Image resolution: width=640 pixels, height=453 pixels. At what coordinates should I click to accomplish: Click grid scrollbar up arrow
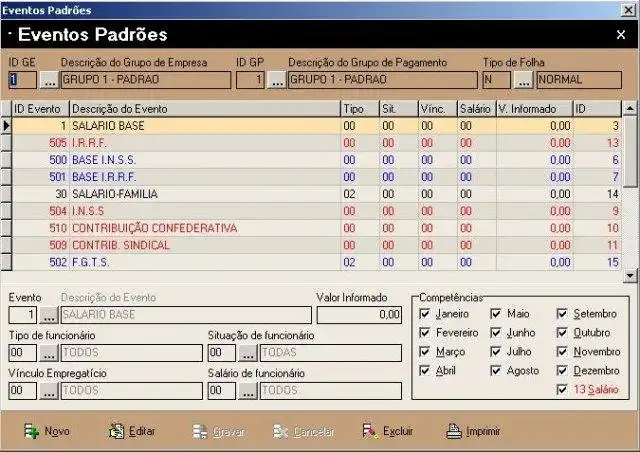tap(630, 109)
